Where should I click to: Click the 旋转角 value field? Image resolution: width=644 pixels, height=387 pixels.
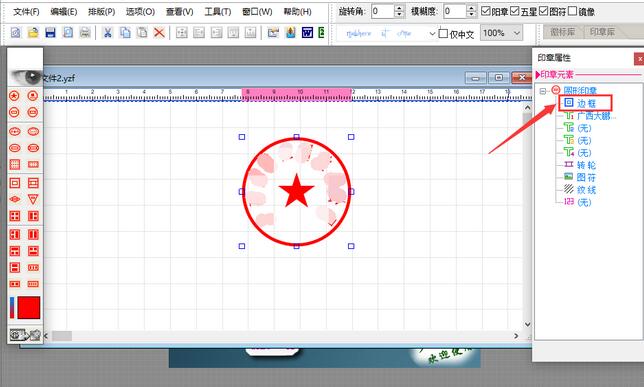(x=382, y=11)
